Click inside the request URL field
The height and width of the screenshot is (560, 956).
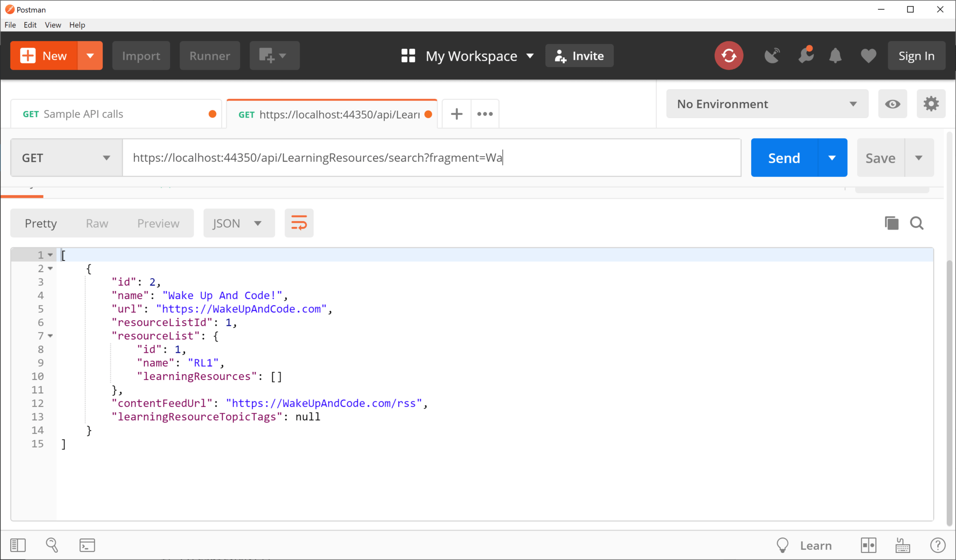420,158
